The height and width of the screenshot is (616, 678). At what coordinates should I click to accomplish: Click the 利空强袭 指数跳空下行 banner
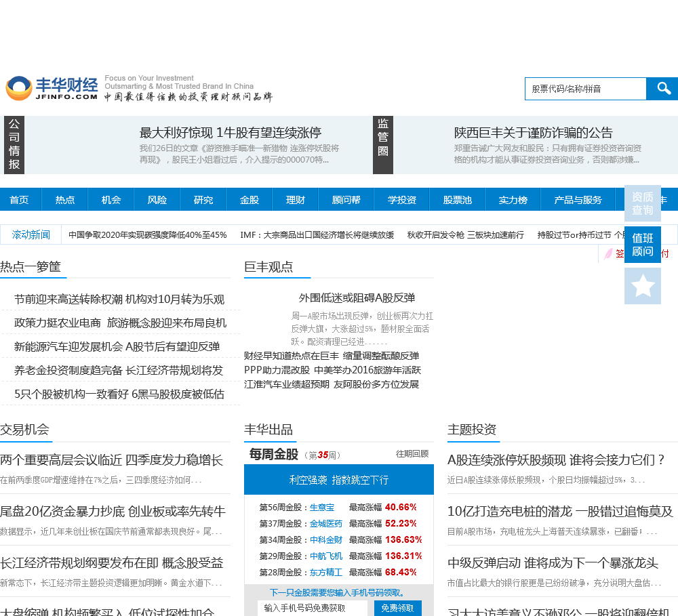tap(339, 479)
